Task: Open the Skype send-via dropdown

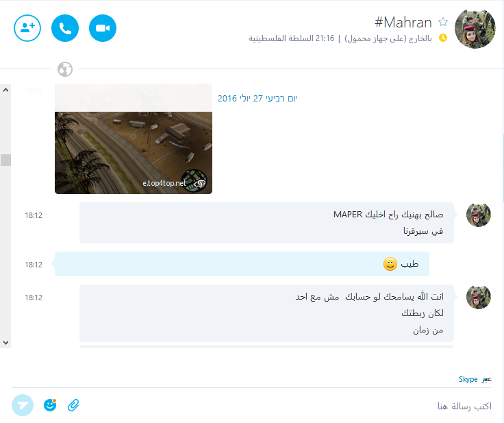Action: 475,380
